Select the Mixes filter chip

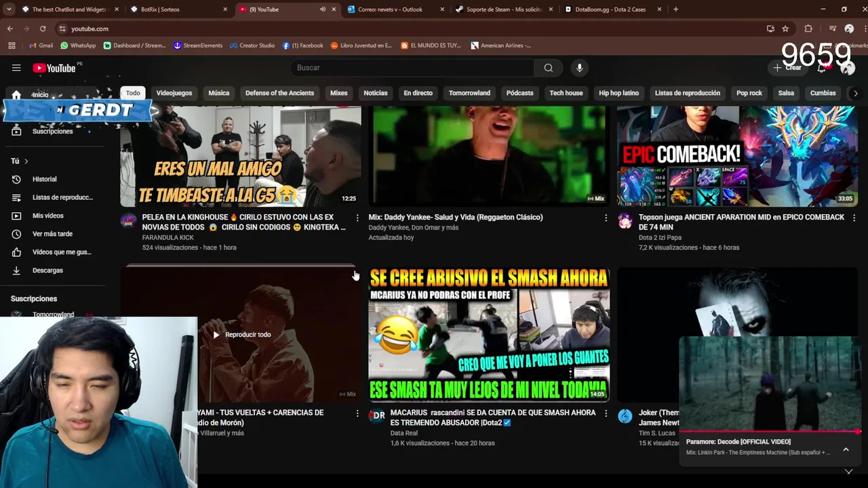click(338, 93)
